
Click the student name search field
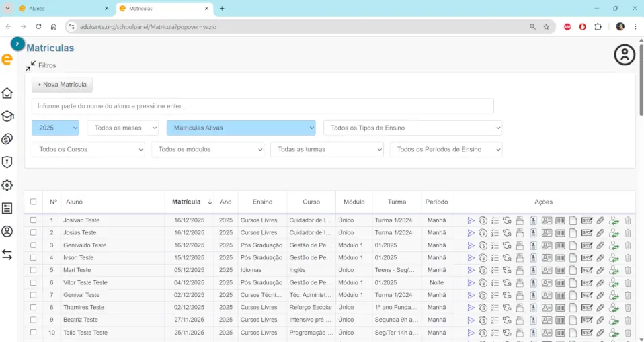tap(262, 106)
